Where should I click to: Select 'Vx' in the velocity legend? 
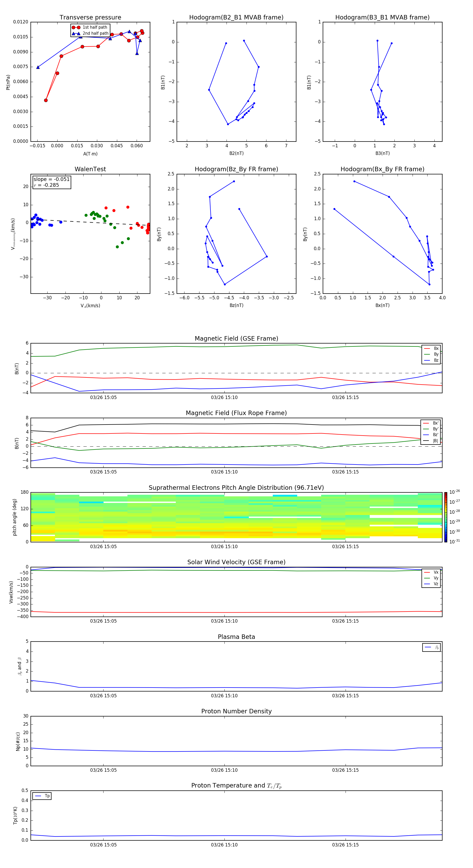point(431,572)
